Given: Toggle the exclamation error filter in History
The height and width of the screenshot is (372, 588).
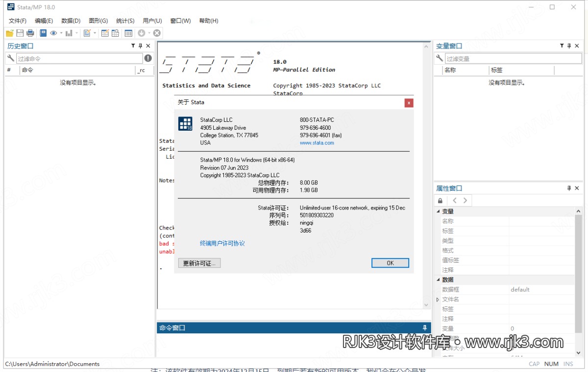Looking at the screenshot, I should point(148,58).
